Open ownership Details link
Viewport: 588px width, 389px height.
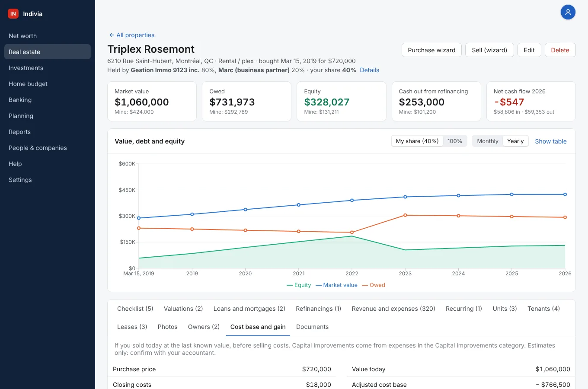pos(370,70)
